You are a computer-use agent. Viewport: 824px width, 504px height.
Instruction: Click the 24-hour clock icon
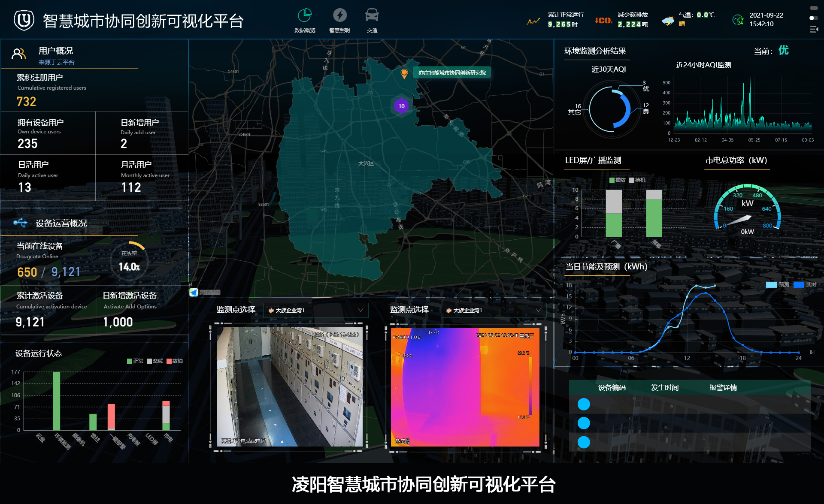point(738,20)
